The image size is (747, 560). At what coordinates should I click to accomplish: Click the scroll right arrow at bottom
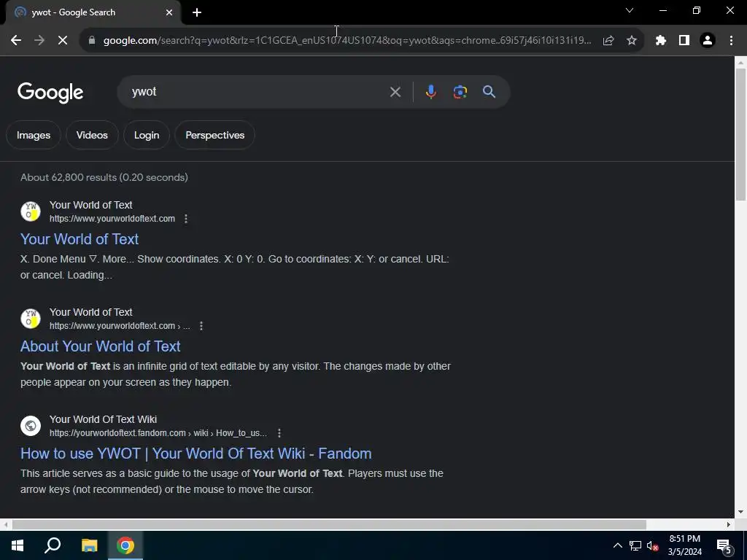729,525
